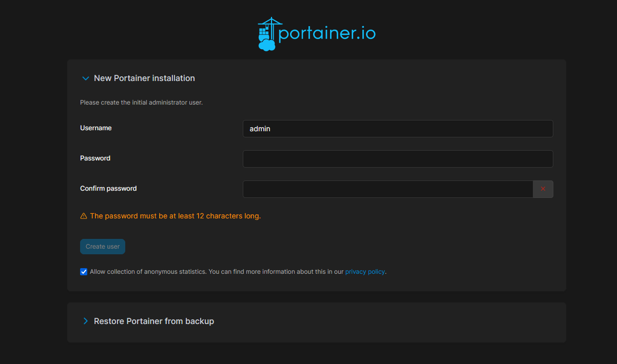Focus the Username input field

(398, 129)
